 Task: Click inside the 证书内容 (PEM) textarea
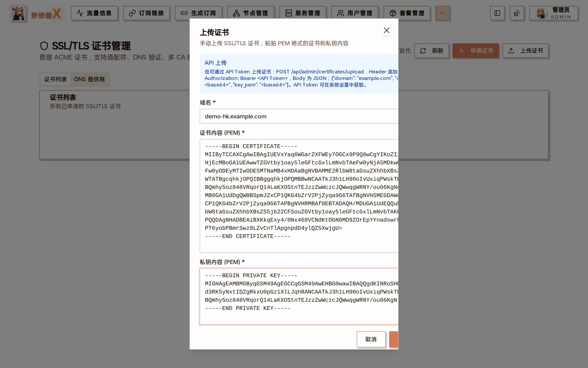click(299, 196)
